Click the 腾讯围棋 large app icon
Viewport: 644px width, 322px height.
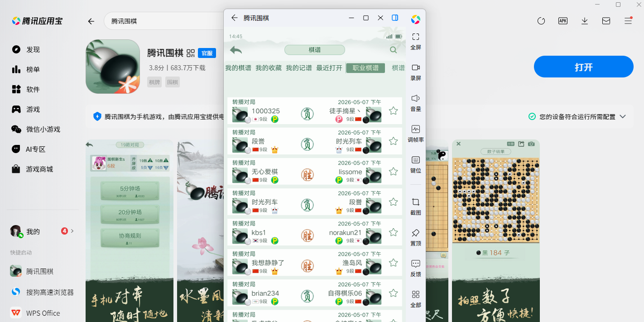click(x=113, y=67)
